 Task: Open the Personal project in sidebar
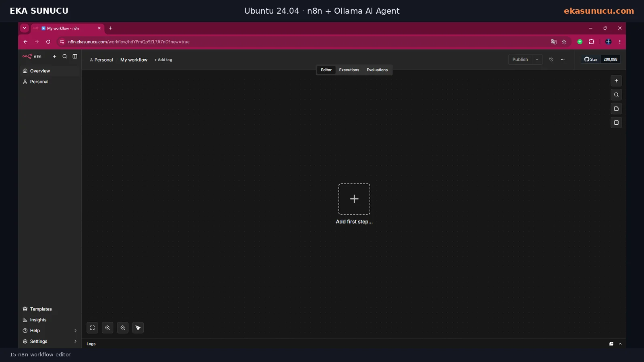[x=50, y=82]
